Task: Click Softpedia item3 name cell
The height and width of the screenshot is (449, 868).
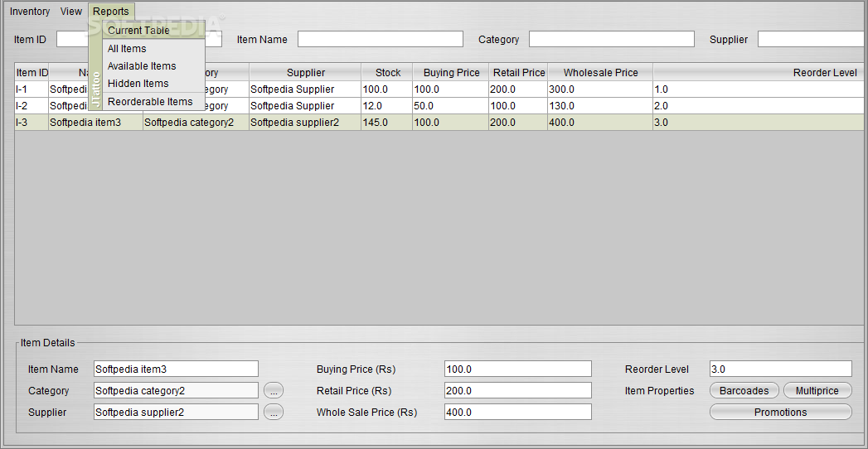Action: pyautogui.click(x=96, y=123)
